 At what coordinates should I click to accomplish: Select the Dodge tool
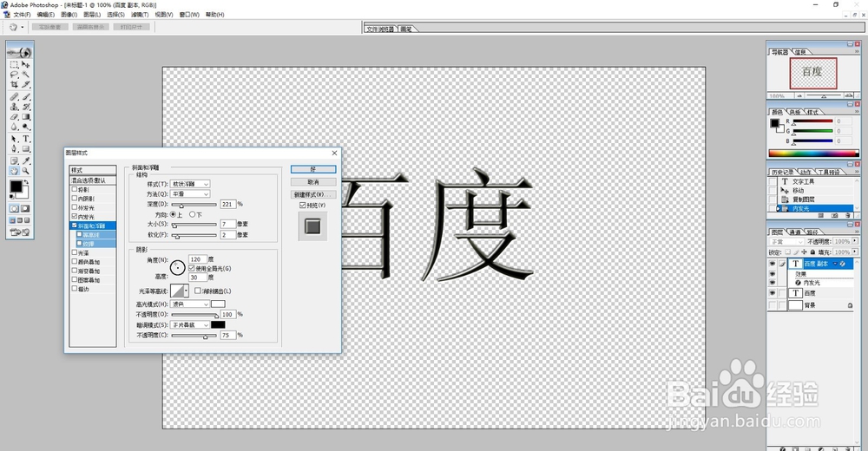tap(25, 127)
